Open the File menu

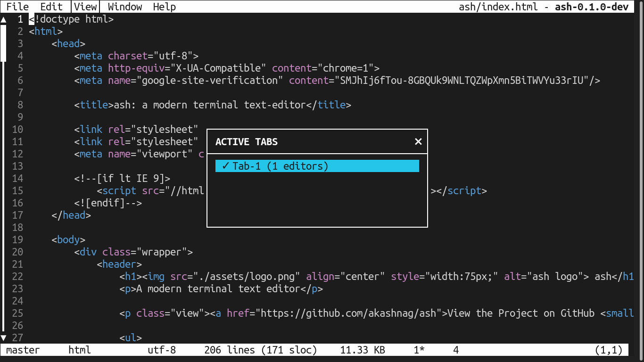17,7
